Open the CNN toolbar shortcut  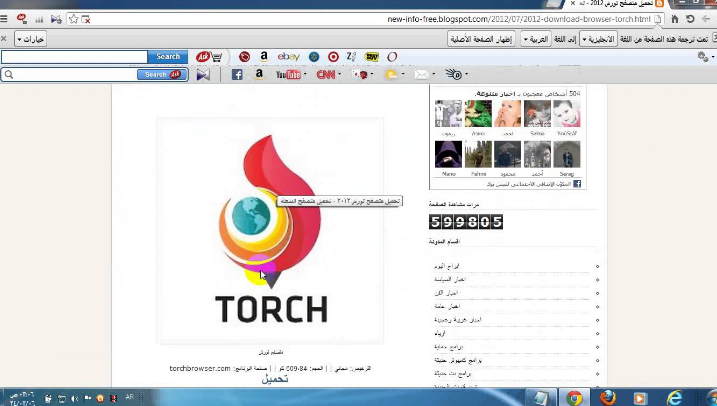[326, 75]
